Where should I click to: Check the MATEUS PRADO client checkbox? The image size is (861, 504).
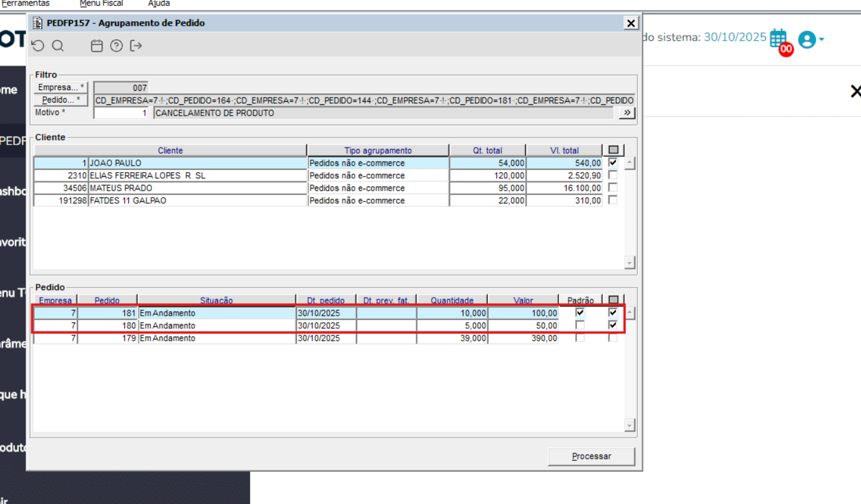613,188
